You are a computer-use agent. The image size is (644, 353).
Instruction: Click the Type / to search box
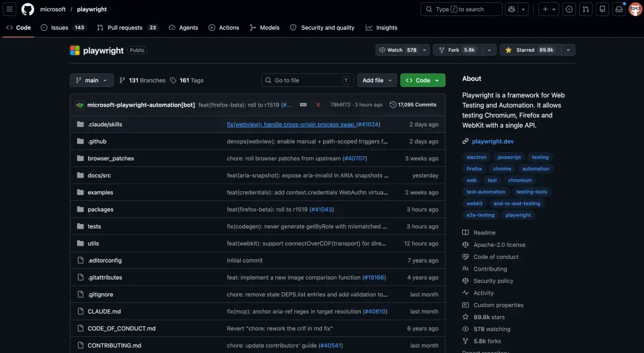(x=461, y=9)
